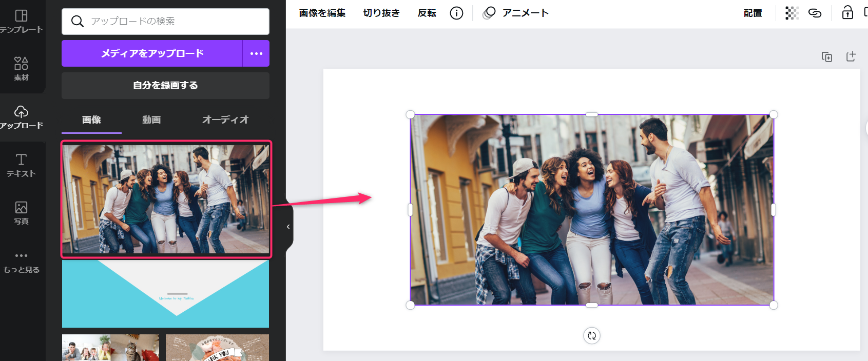Switch to the 動画 tab
The width and height of the screenshot is (868, 361).
point(151,120)
